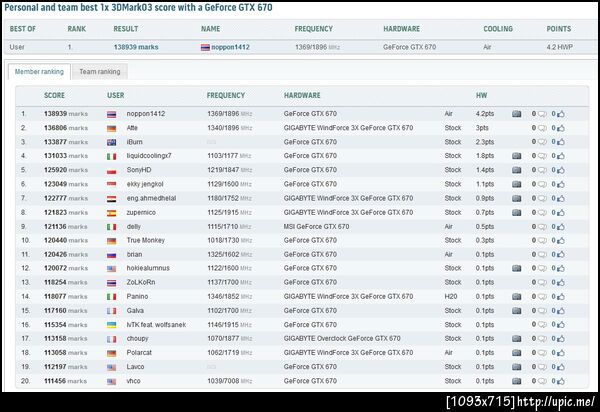This screenshot has height=412, width=600.
Task: Sort by USER column header
Action: point(116,95)
